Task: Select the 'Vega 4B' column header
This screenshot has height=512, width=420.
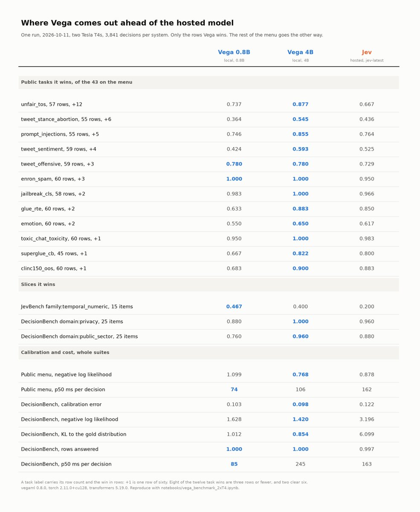Action: [300, 52]
